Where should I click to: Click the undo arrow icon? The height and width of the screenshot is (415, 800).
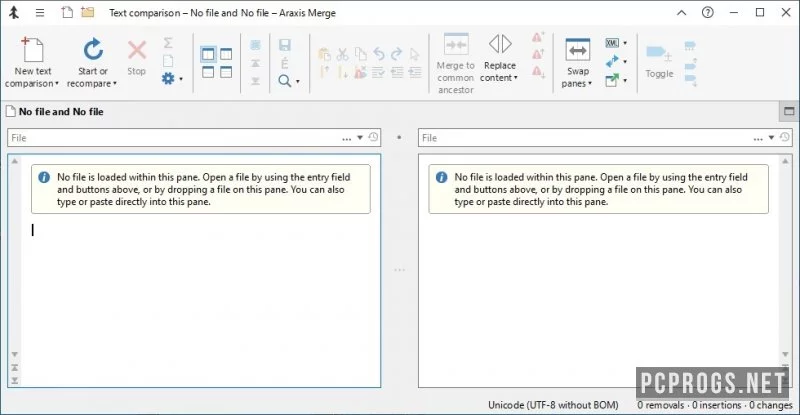[x=379, y=54]
